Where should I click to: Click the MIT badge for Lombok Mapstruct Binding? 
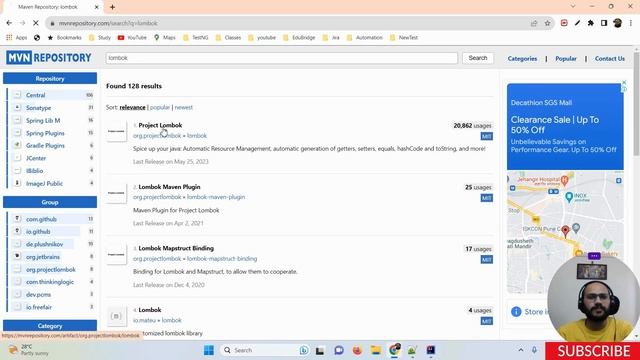(486, 260)
